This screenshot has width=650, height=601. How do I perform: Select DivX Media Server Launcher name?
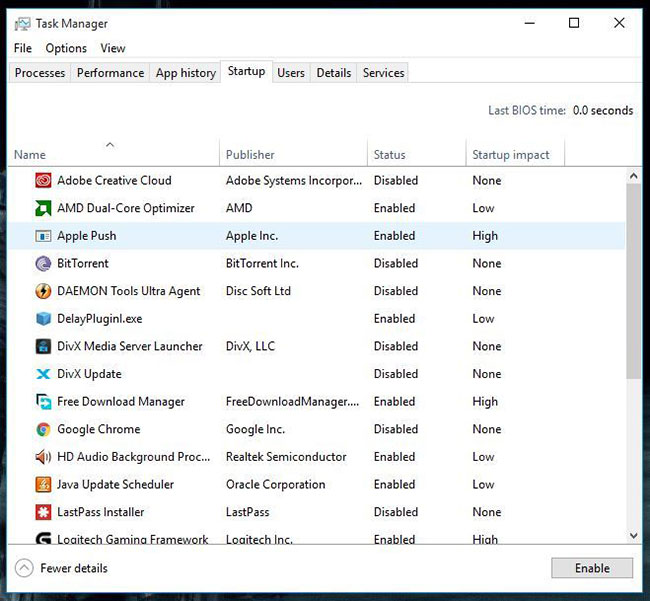[130, 346]
